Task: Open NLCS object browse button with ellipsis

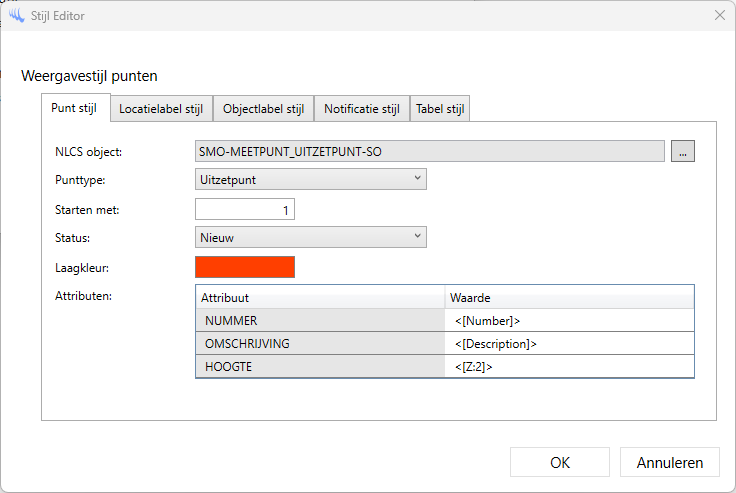Action: pyautogui.click(x=683, y=151)
